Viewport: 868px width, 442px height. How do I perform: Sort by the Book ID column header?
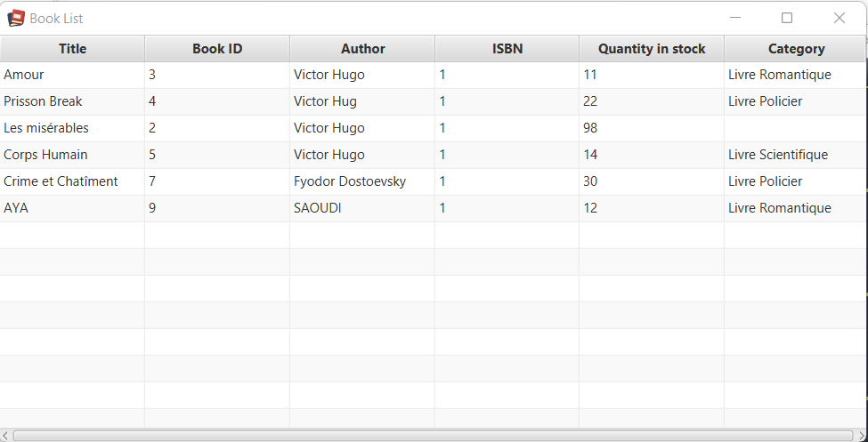[x=217, y=49]
